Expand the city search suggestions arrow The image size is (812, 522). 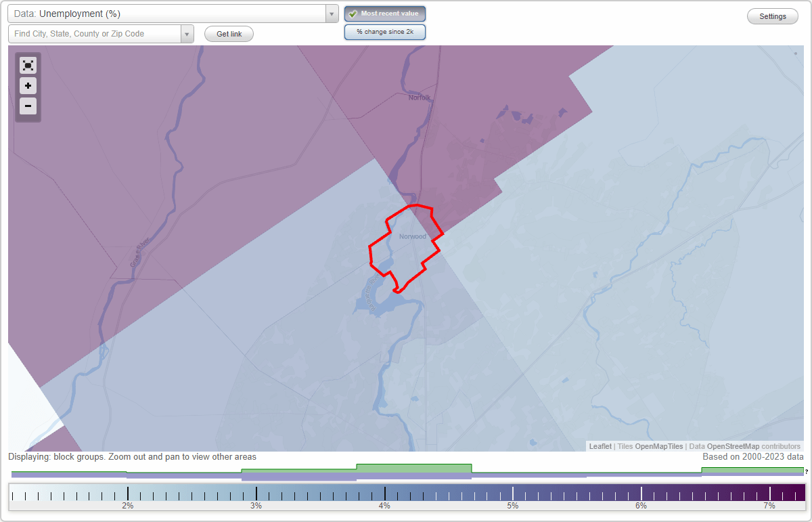[187, 33]
